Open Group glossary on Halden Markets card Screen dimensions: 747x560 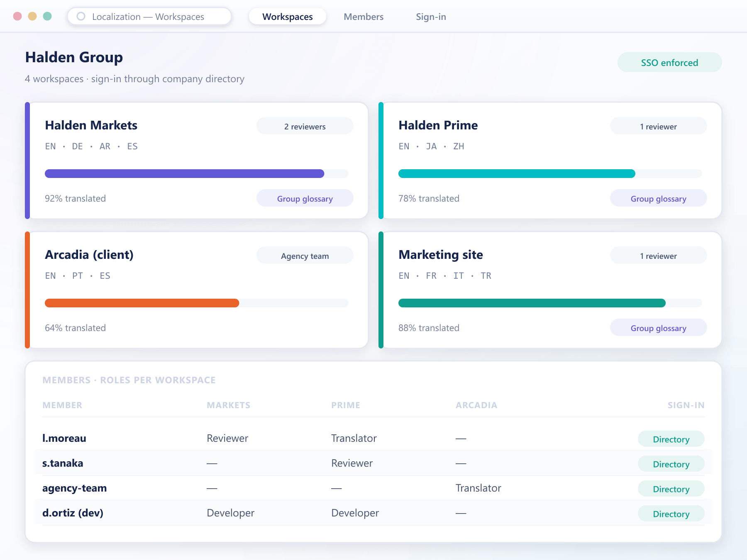305,198
